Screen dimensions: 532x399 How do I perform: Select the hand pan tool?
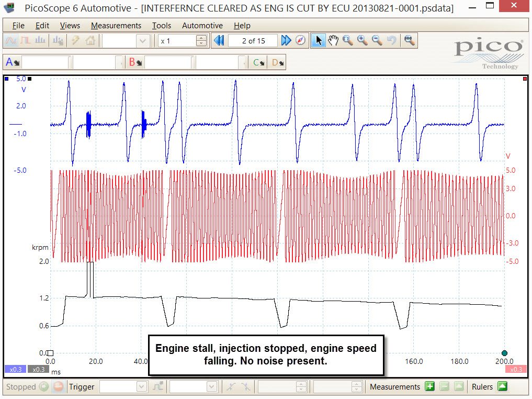click(x=333, y=41)
